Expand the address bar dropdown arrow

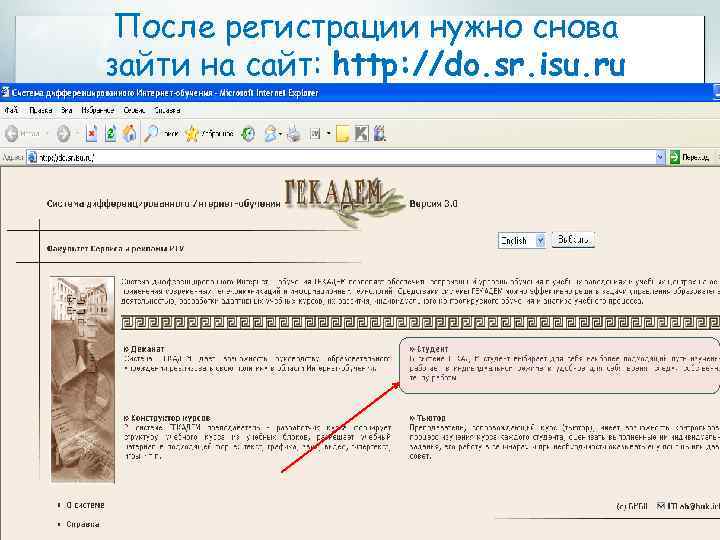660,158
